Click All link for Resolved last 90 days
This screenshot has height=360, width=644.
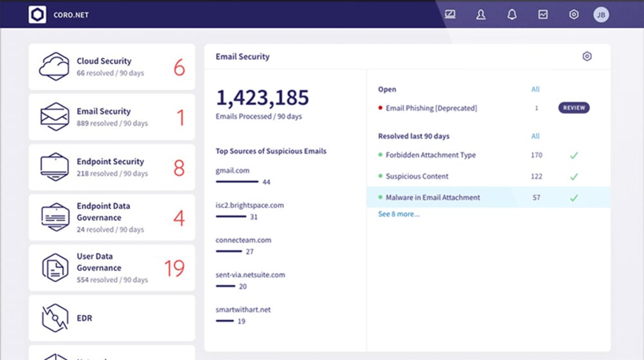click(535, 136)
